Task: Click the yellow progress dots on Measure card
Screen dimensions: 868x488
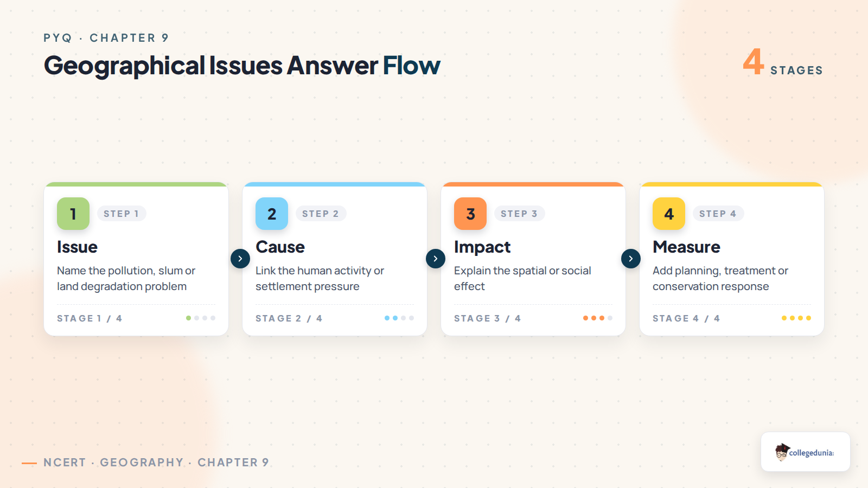Action: point(796,318)
